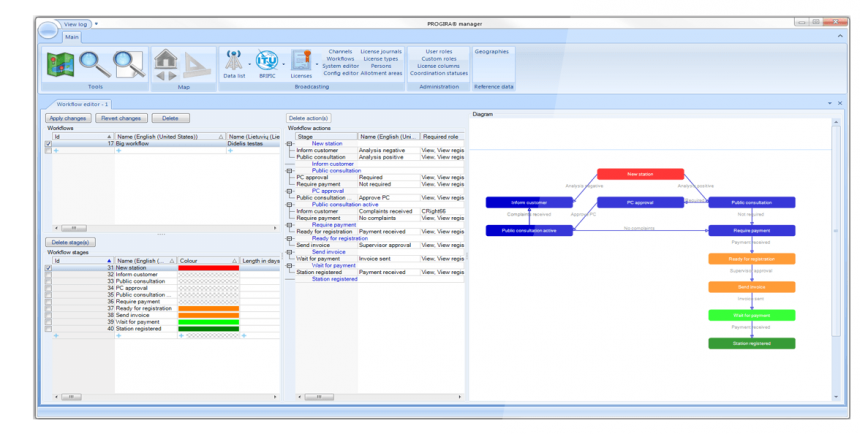Click the Home map view icon
860x434 pixels.
(x=166, y=59)
